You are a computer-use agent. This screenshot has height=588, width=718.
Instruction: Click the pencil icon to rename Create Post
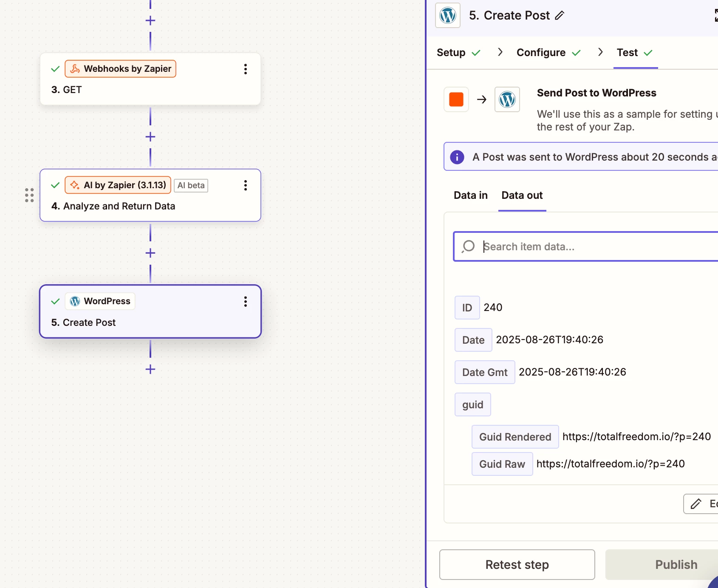point(560,16)
